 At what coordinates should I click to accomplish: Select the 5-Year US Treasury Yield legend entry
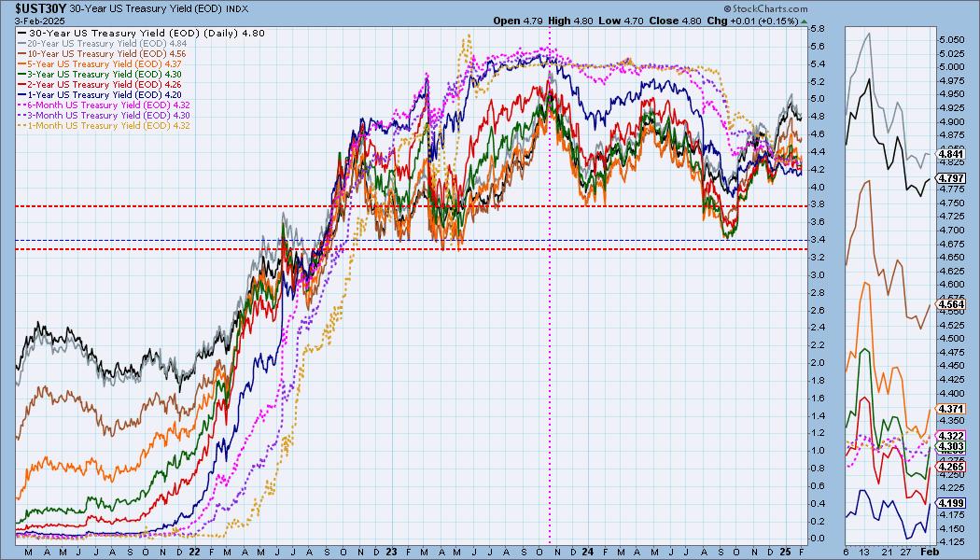(x=100, y=63)
